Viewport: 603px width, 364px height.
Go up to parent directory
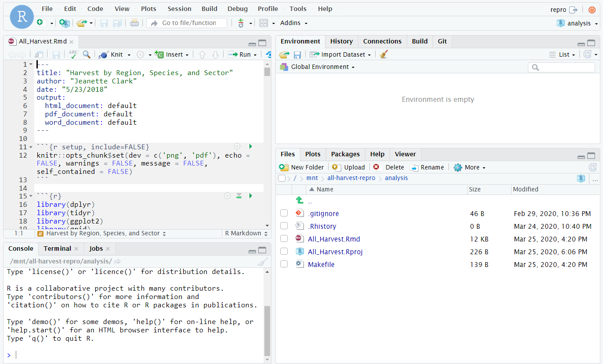[x=300, y=200]
